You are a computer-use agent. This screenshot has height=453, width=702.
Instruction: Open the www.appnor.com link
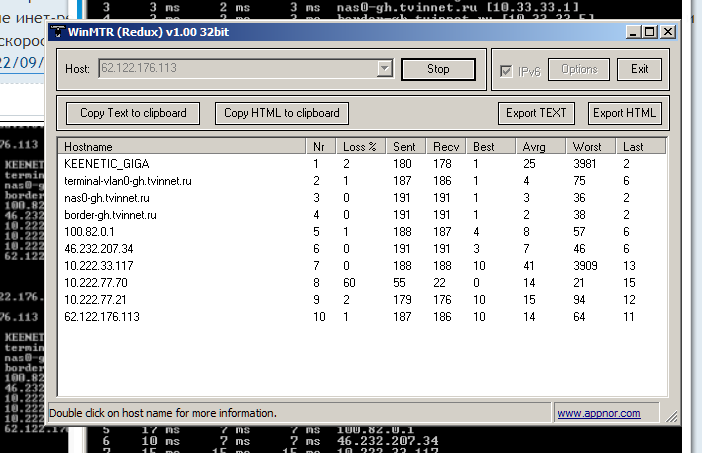tap(593, 412)
